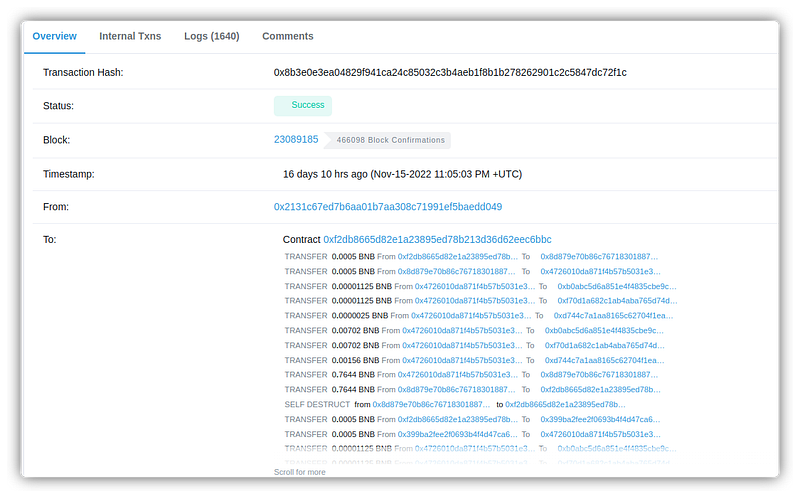The image size is (800, 498).
Task: Open block 23089185 link
Action: (x=296, y=140)
